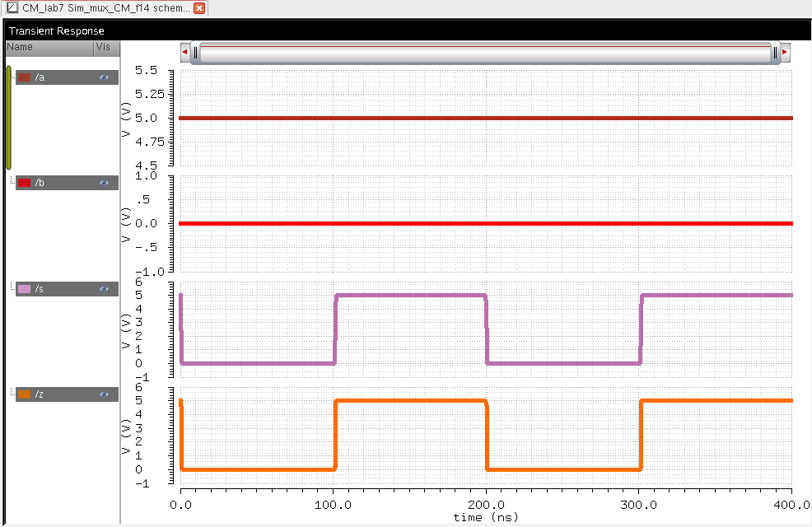Image resolution: width=812 pixels, height=527 pixels.
Task: Click the /z trace color swatch
Action: (25, 394)
